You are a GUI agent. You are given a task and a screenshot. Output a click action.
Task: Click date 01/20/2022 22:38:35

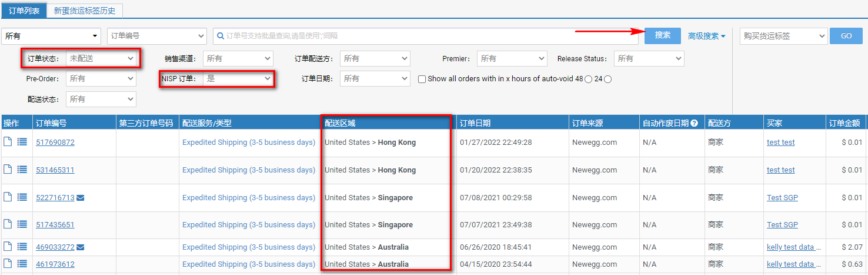(x=496, y=170)
